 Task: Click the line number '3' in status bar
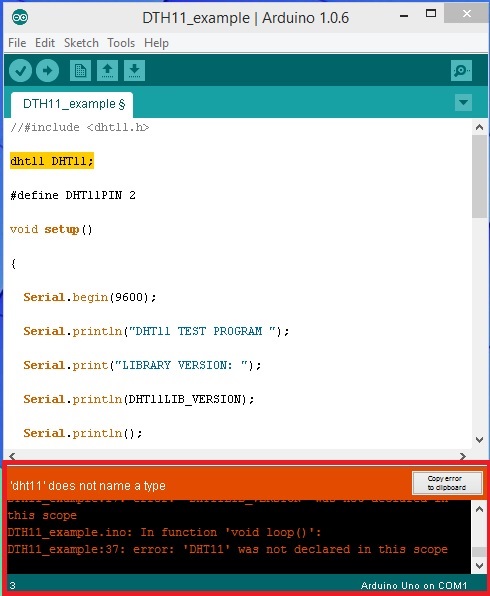tap(13, 585)
